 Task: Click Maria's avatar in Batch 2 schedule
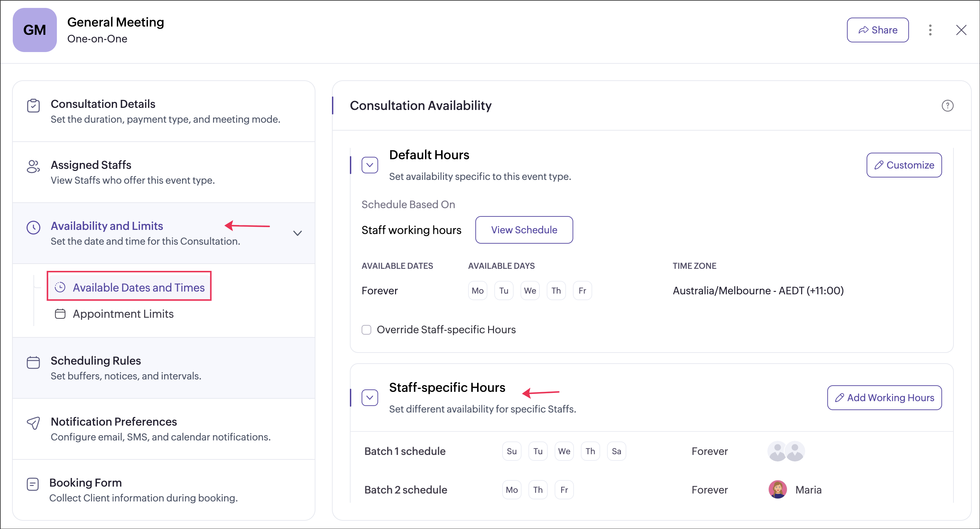[777, 489]
